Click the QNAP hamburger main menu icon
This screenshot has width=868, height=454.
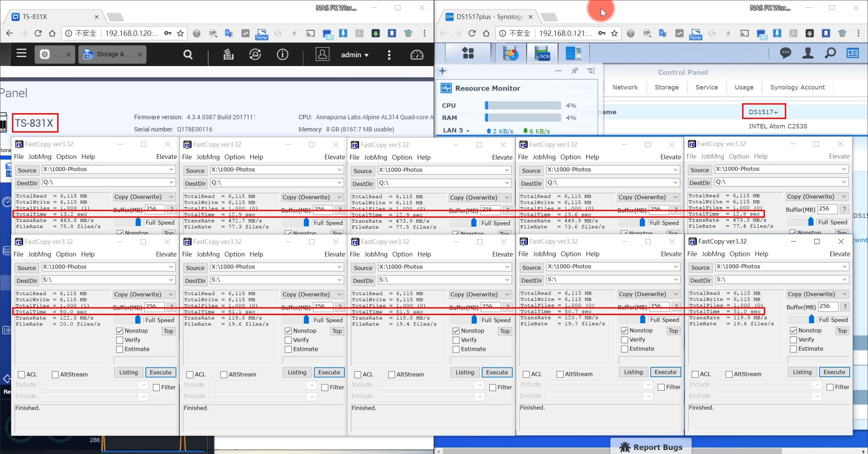pos(21,53)
